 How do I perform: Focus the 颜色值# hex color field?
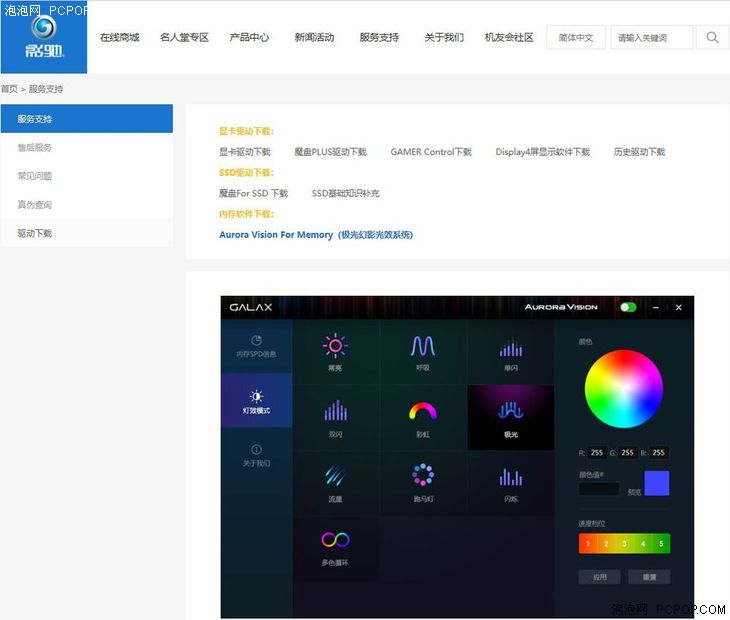(599, 489)
